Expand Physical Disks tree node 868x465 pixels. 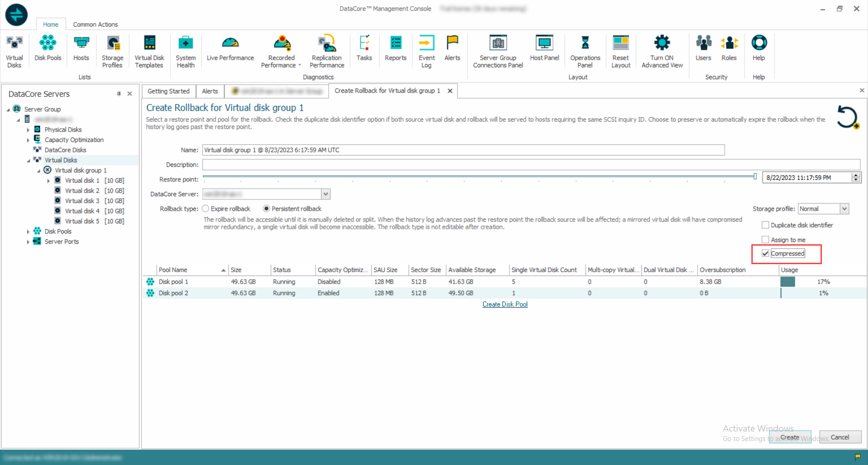click(x=28, y=130)
